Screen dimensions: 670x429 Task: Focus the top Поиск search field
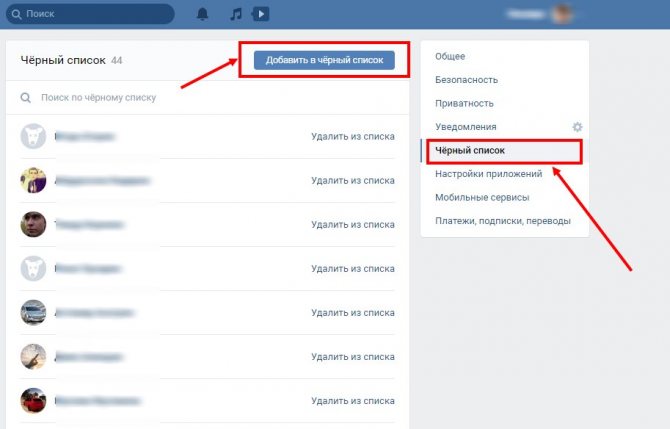(90, 14)
